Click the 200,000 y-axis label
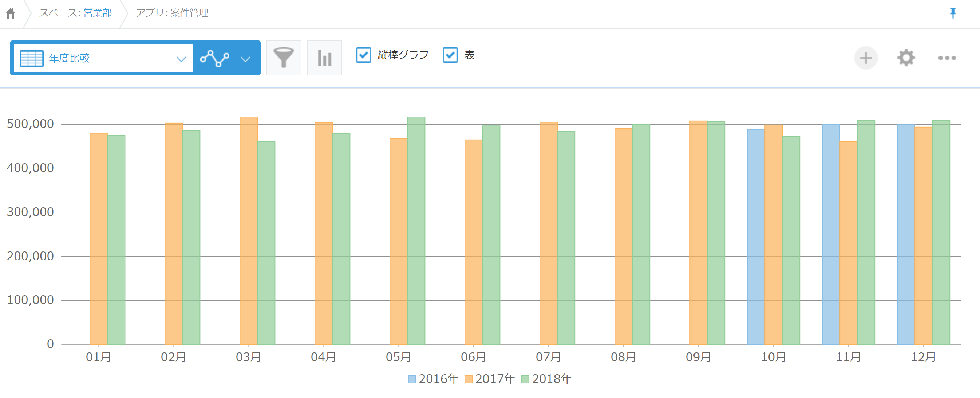Screen dimensions: 980x398 pyautogui.click(x=31, y=256)
